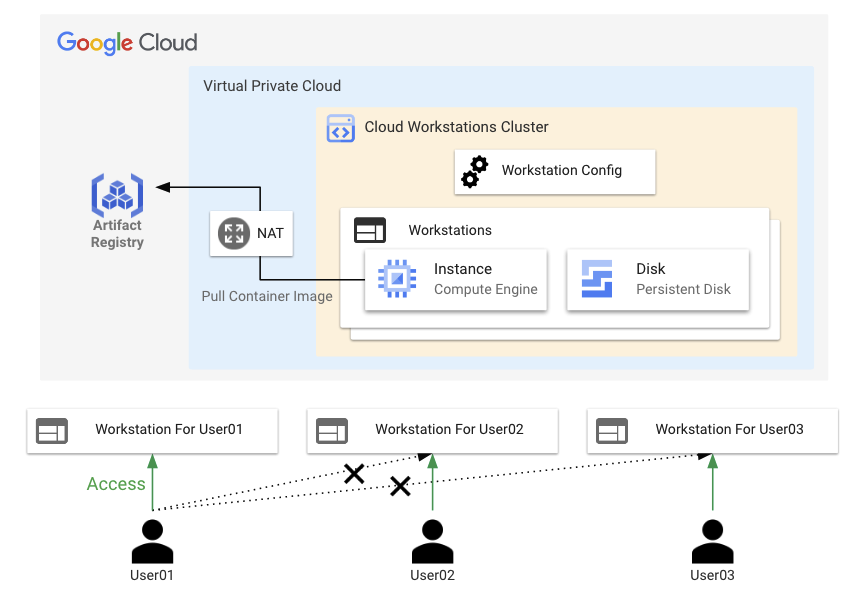Click the User02 person icon
867x600 pixels.
tap(432, 541)
